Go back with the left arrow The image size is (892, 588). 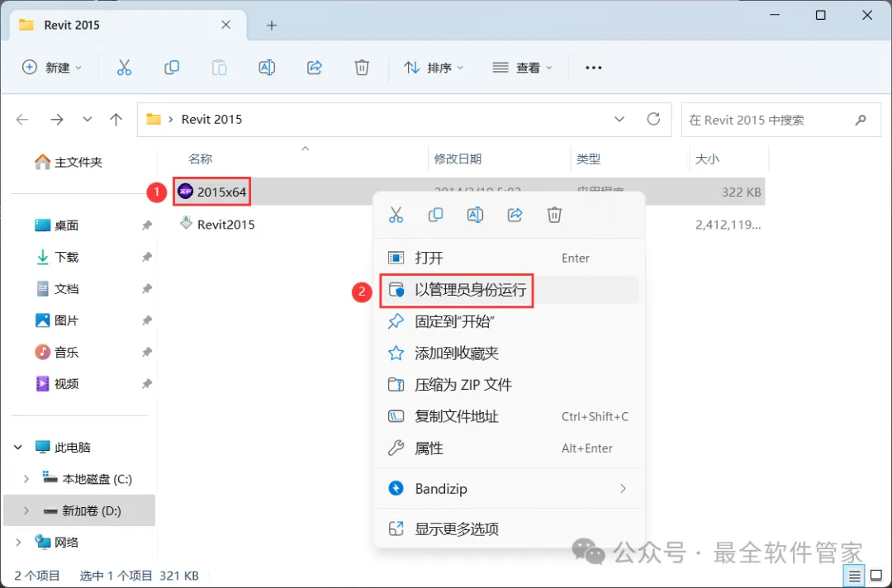click(x=22, y=120)
